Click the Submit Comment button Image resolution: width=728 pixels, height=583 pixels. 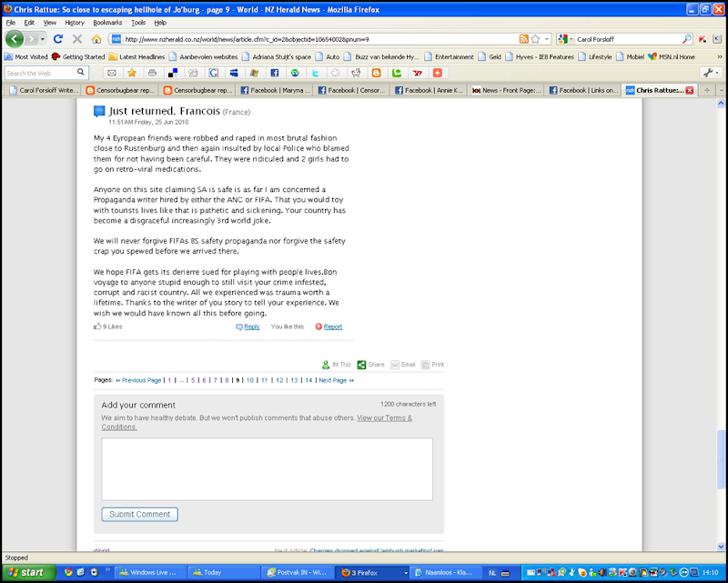pos(140,514)
